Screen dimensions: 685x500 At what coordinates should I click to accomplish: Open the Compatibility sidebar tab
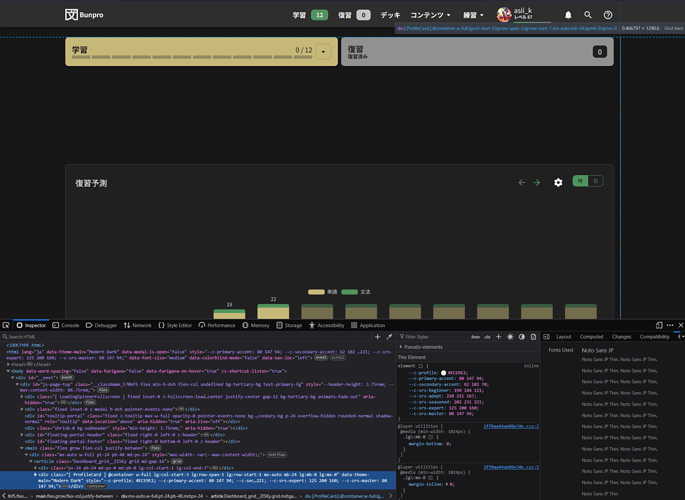point(655,337)
